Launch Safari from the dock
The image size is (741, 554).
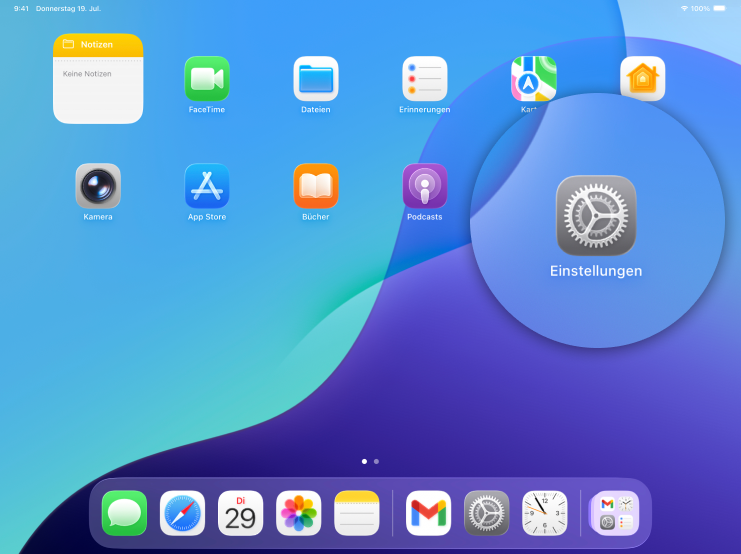[x=183, y=513]
